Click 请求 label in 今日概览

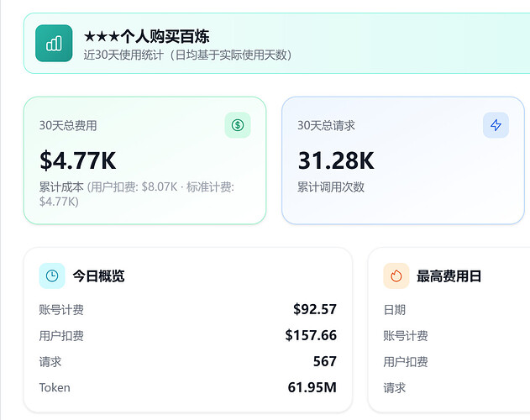50,362
